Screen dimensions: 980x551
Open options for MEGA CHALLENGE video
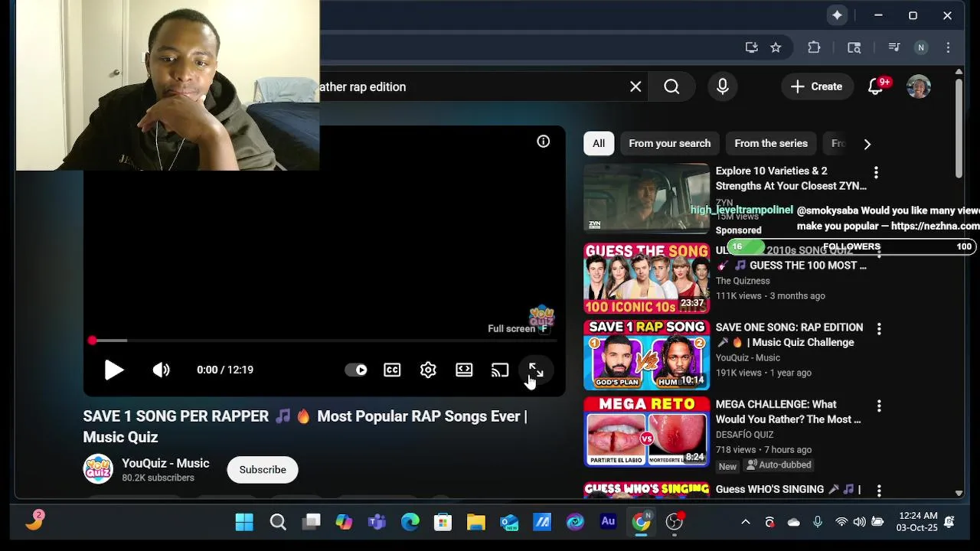coord(879,406)
